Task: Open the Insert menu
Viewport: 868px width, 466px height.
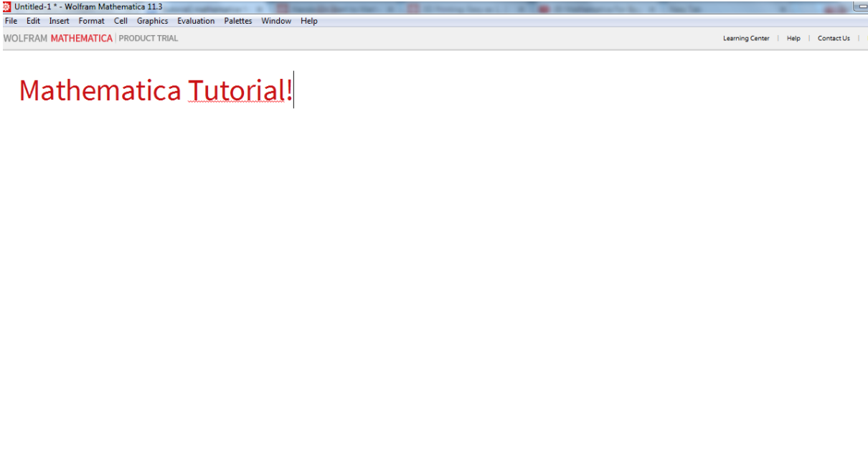Action: tap(59, 21)
